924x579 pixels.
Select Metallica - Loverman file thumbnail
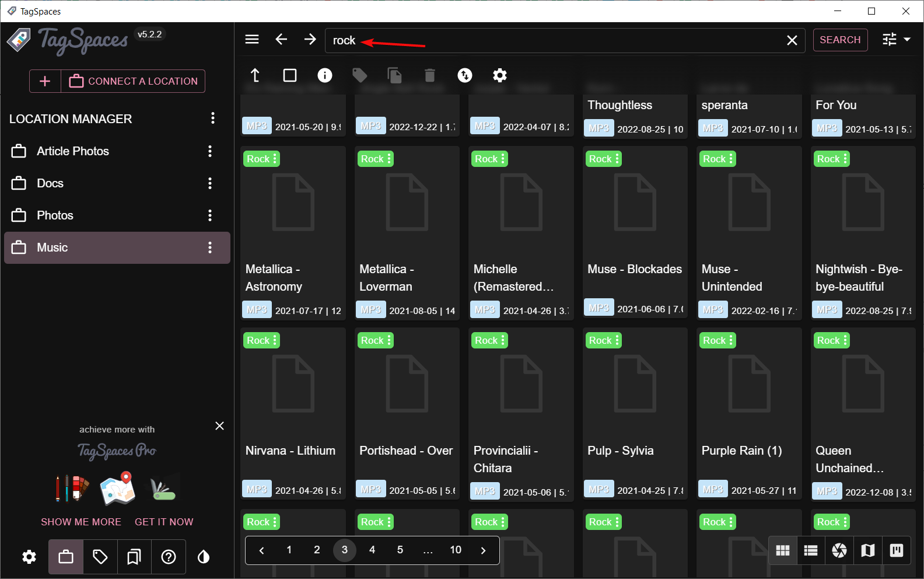point(407,203)
